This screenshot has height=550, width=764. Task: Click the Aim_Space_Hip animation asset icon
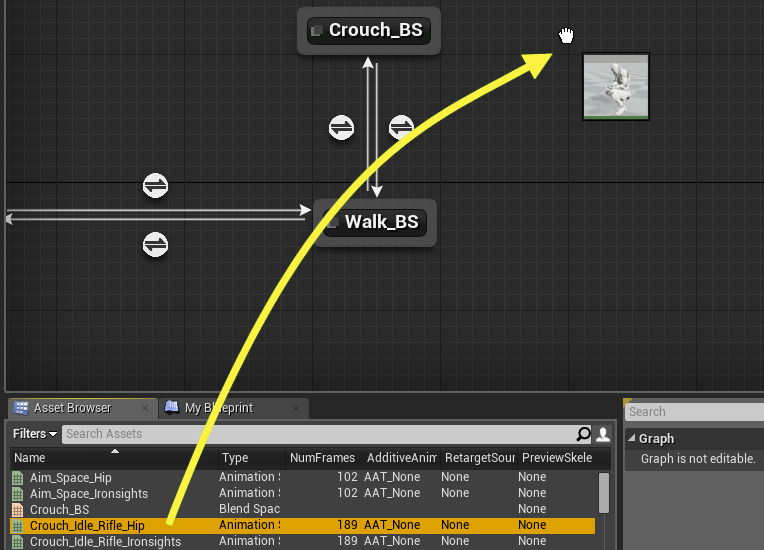pyautogui.click(x=17, y=478)
